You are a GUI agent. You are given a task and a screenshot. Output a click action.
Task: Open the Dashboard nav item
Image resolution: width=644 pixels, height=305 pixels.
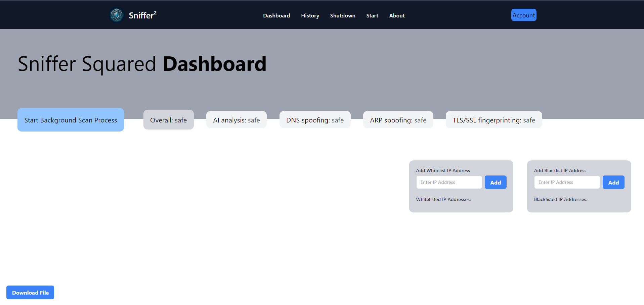tap(276, 16)
